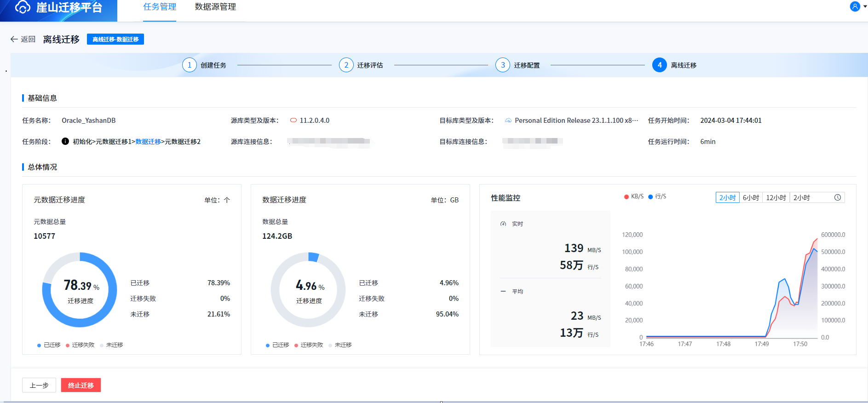Toggle 已迁移 legend under 元数据迁移进度 chart
The image size is (868, 403).
pyautogui.click(x=49, y=345)
